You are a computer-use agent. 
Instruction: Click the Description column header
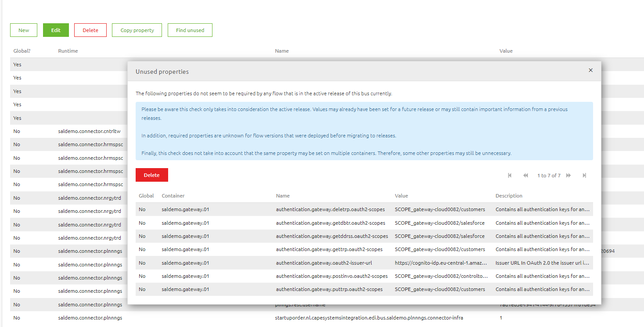click(x=509, y=196)
